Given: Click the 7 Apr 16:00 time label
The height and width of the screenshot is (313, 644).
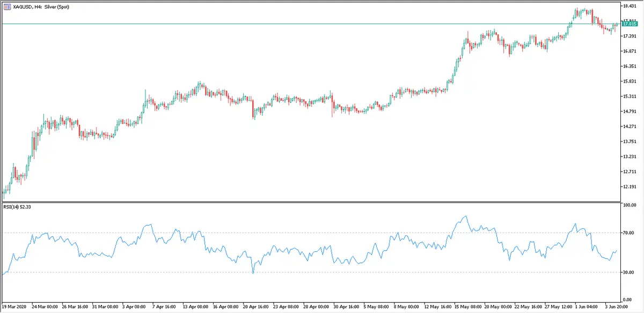Looking at the screenshot, I should (164, 307).
